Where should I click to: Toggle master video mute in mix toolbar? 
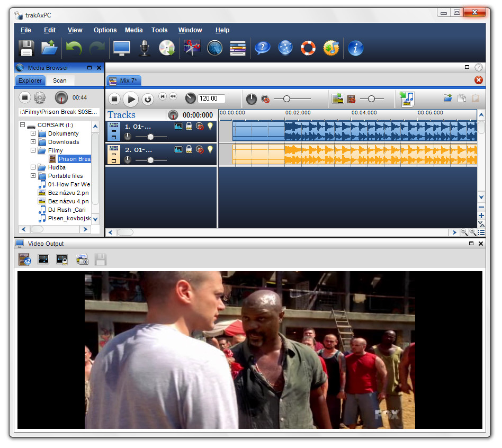[x=352, y=99]
